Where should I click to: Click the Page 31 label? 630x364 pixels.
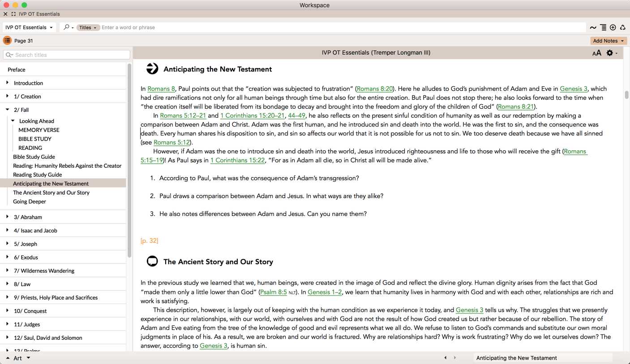[x=23, y=41]
